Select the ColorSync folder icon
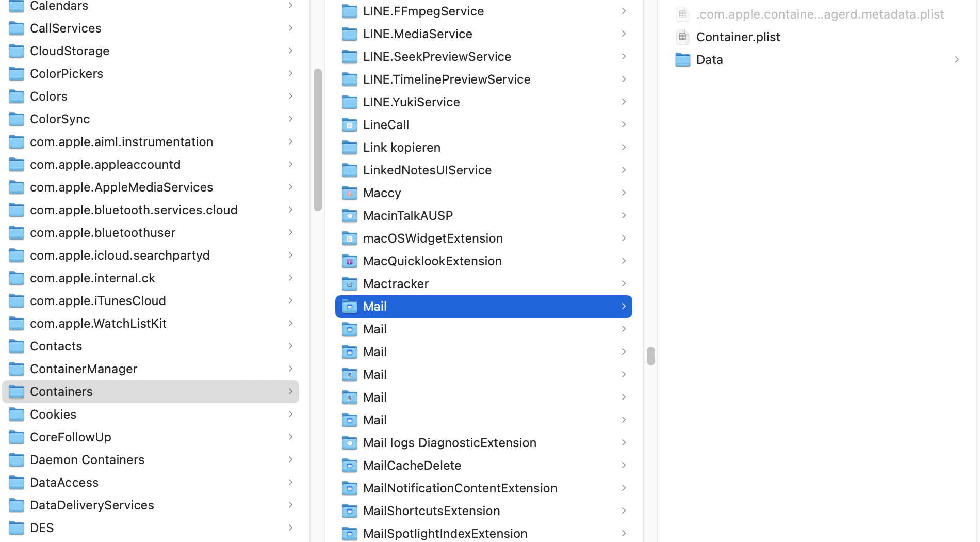The image size is (980, 542). [x=17, y=119]
